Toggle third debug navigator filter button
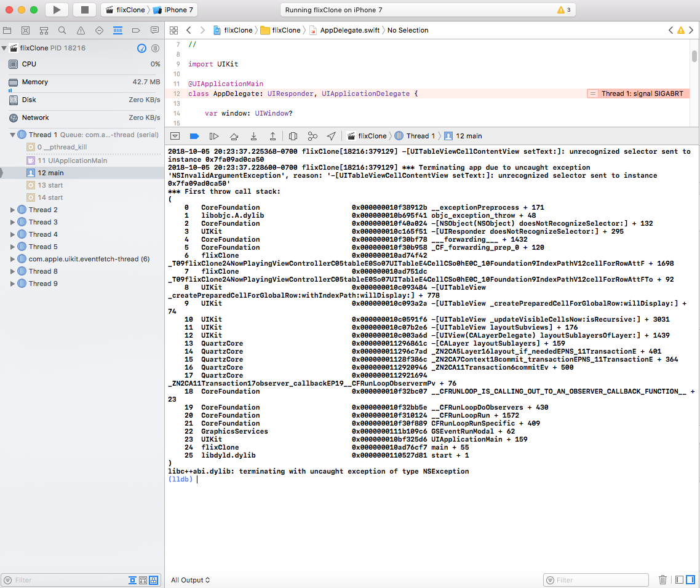700x588 pixels. point(154,580)
